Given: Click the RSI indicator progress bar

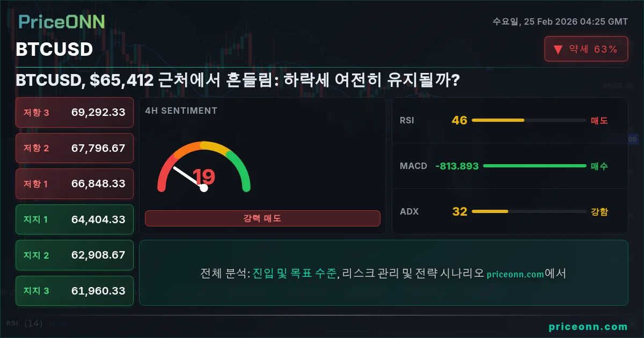Looking at the screenshot, I should tap(529, 120).
